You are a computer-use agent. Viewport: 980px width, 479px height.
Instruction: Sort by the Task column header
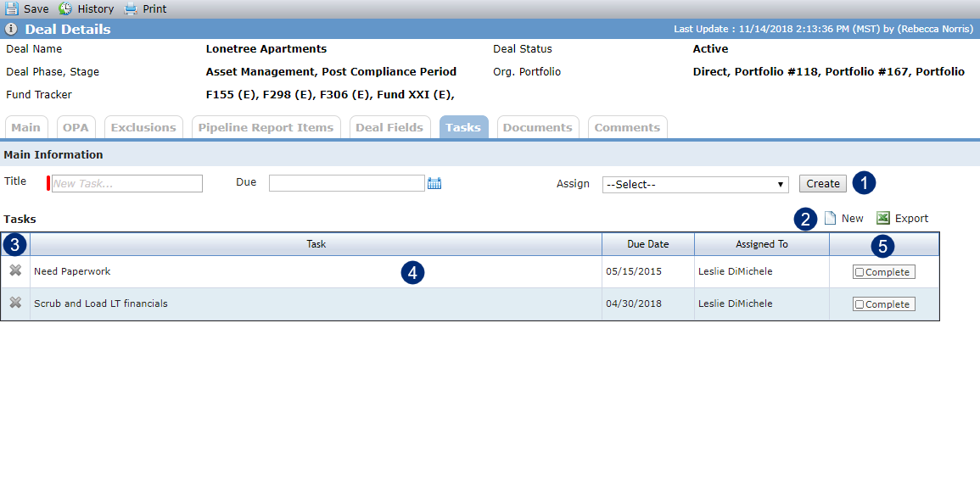click(x=316, y=244)
